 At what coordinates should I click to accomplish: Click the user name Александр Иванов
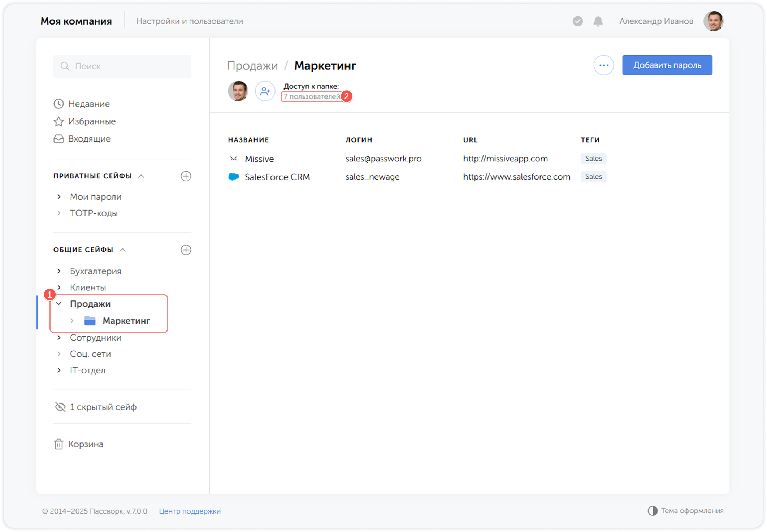click(656, 21)
